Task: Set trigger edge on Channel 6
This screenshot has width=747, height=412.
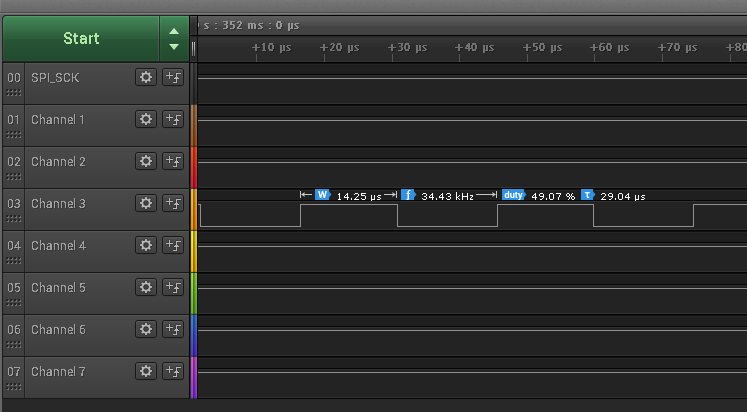Action: click(173, 329)
